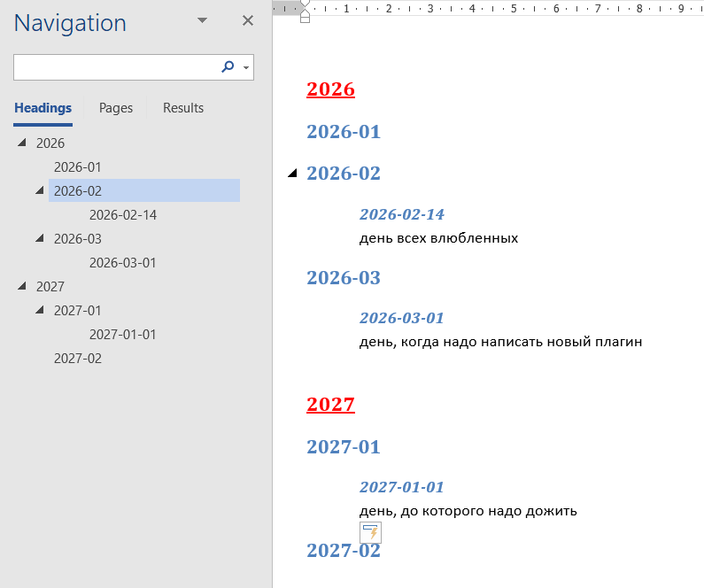
Task: Collapse the 2026-02 heading triangle in document
Action: pyautogui.click(x=292, y=174)
